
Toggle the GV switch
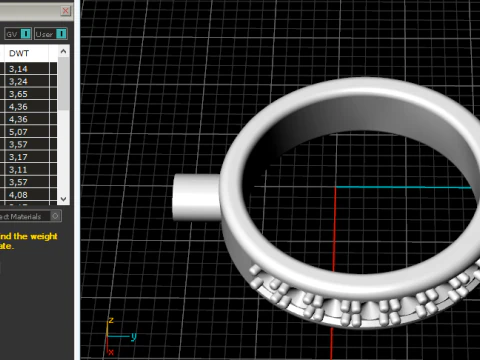[18, 34]
